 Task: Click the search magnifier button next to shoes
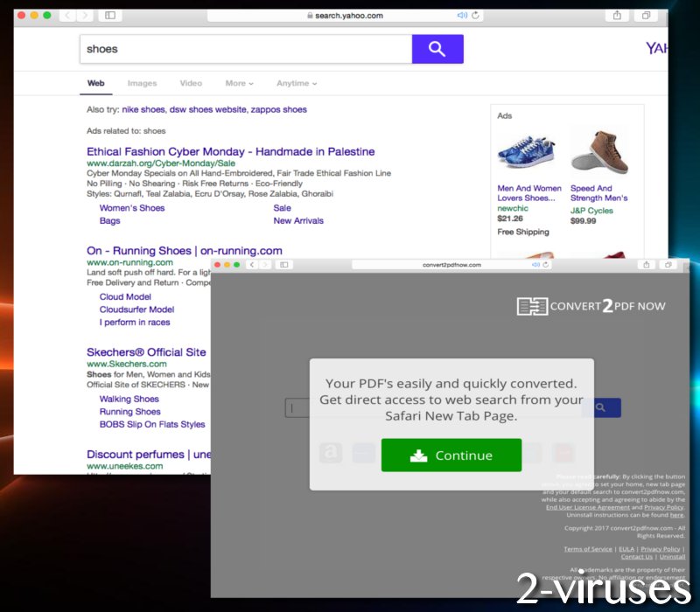[x=437, y=49]
